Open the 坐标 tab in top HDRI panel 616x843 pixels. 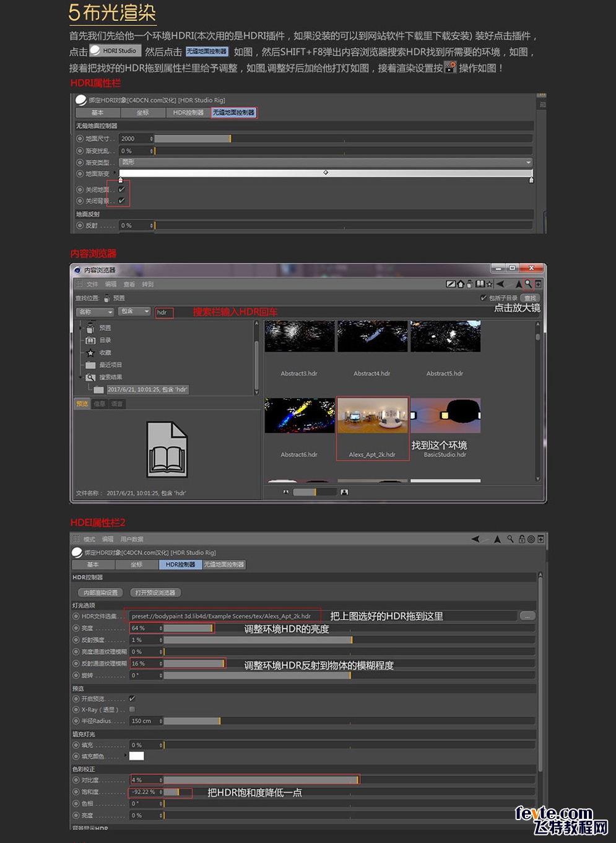pyautogui.click(x=143, y=113)
